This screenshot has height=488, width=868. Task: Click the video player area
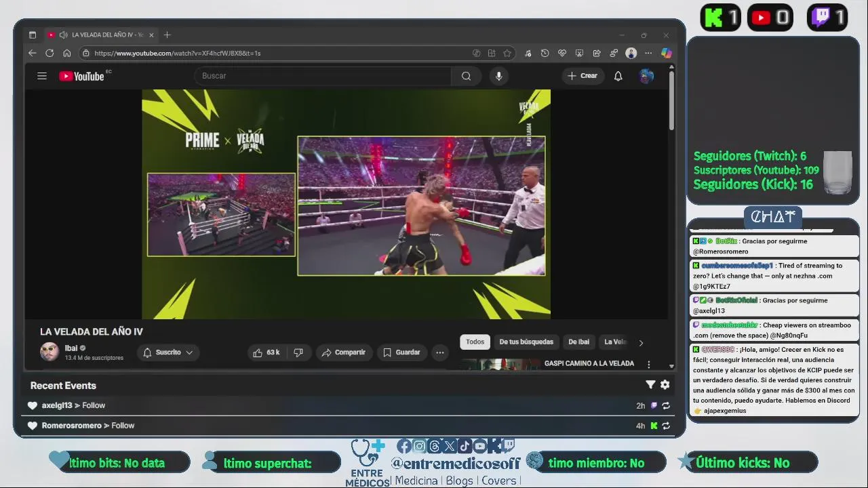point(346,204)
